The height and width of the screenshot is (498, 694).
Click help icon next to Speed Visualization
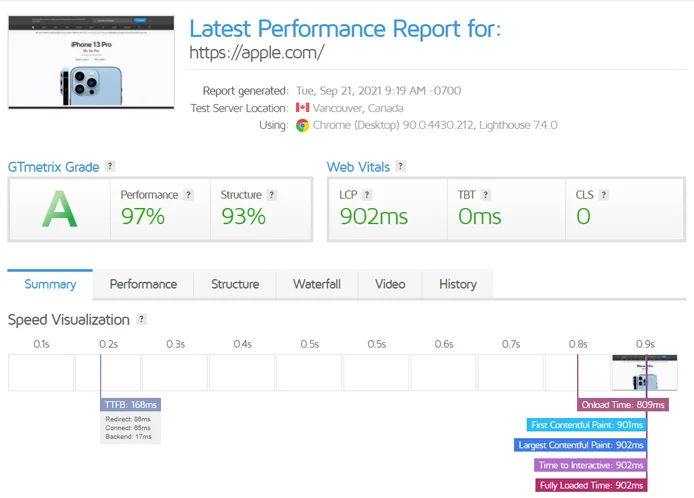point(141,320)
